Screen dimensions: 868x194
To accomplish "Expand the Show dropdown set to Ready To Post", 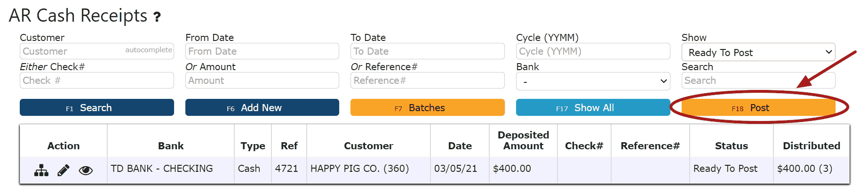I will [x=758, y=52].
